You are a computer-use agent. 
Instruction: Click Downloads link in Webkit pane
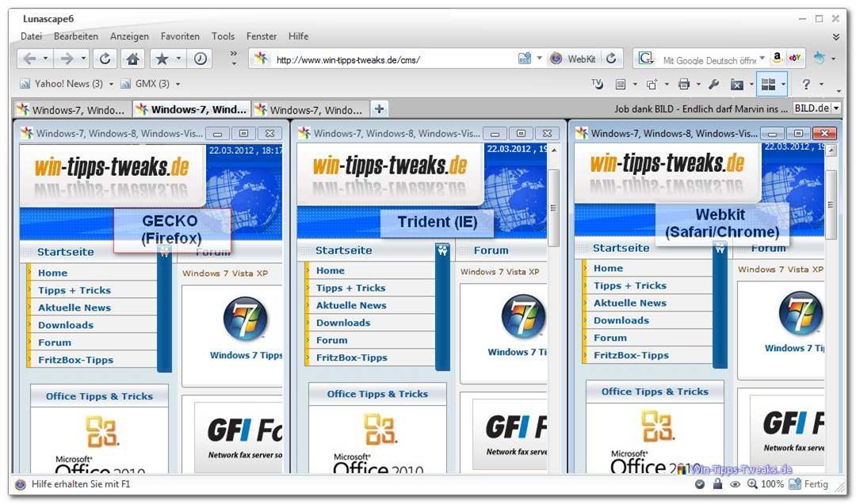(621, 320)
